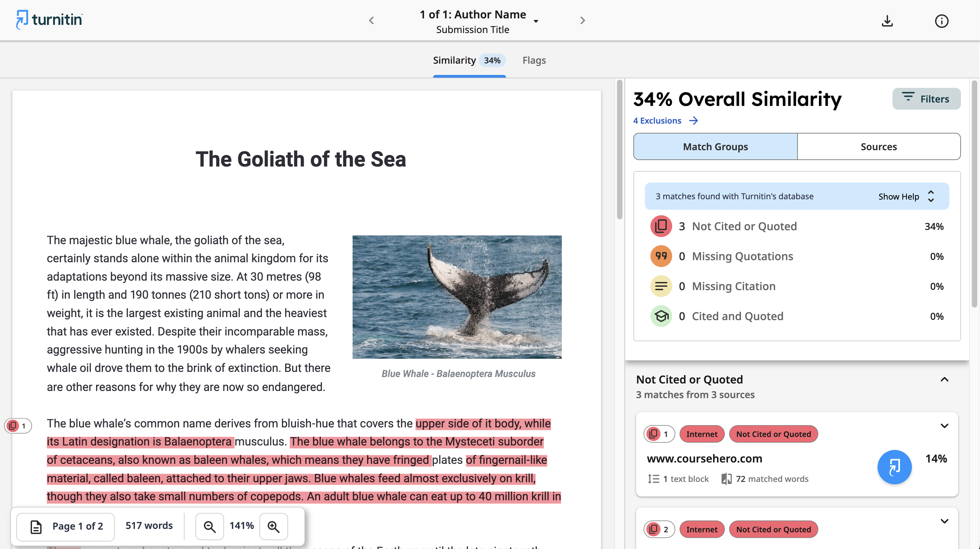Click the previous submission navigation arrow
Image resolution: width=980 pixels, height=549 pixels.
(x=371, y=21)
